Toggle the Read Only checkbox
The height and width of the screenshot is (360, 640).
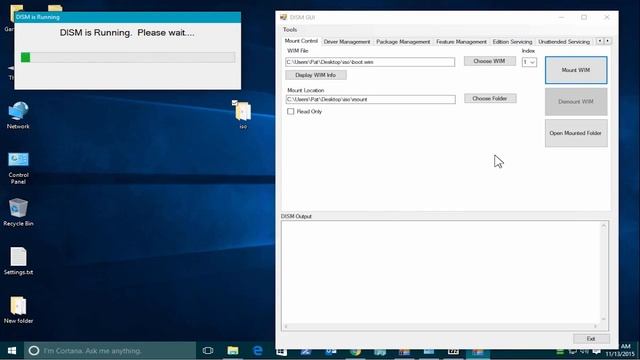[x=290, y=111]
